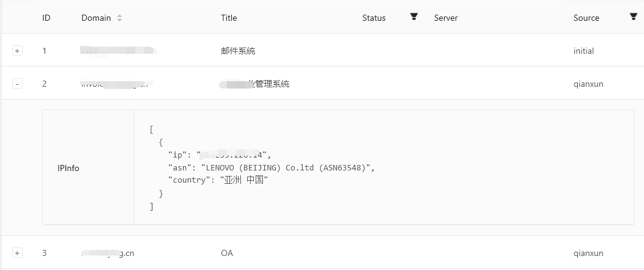The height and width of the screenshot is (270, 644).
Task: Click the Server column header
Action: (x=446, y=18)
